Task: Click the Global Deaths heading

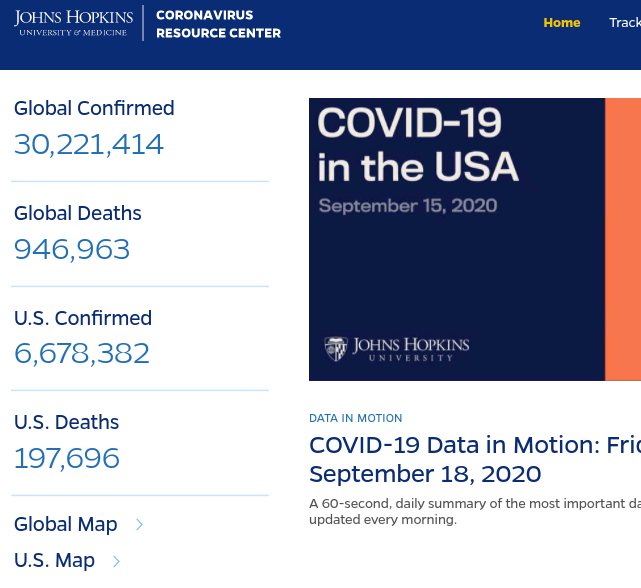Action: point(78,213)
